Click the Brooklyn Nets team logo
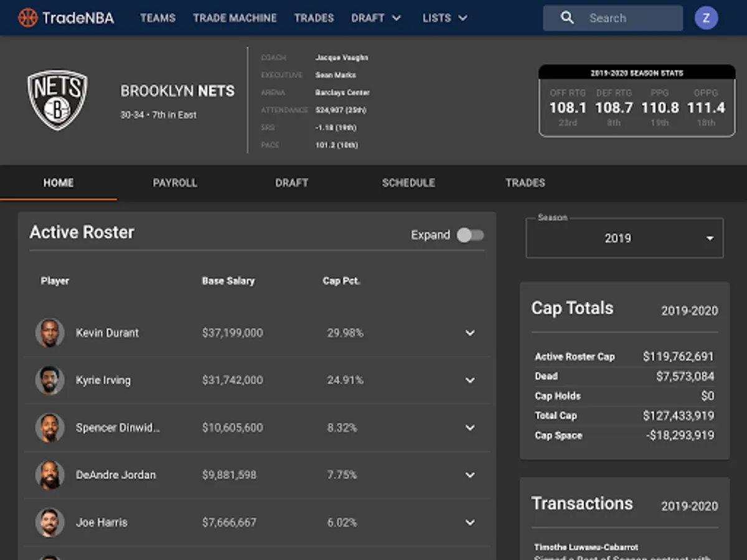This screenshot has height=560, width=747. click(57, 100)
